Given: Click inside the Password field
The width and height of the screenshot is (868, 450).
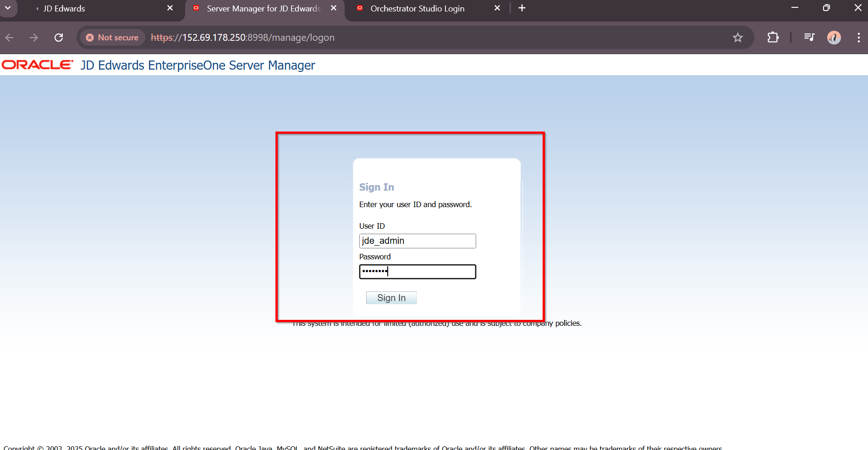Looking at the screenshot, I should coord(417,272).
